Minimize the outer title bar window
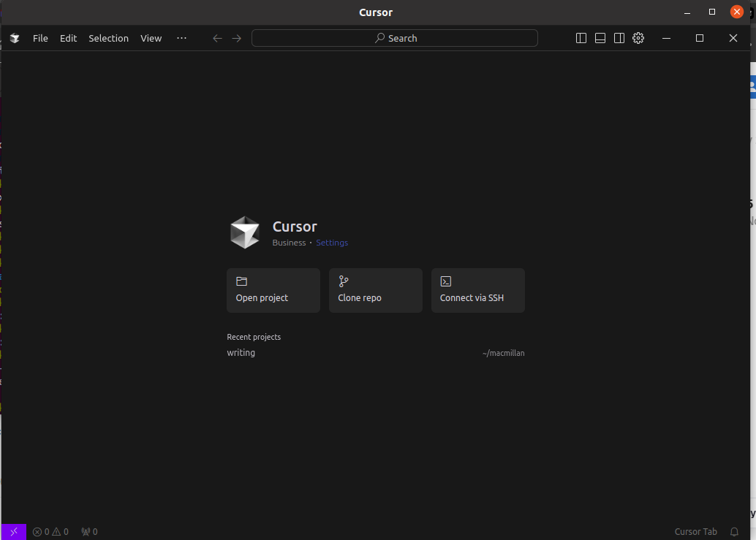756x540 pixels. [687, 12]
